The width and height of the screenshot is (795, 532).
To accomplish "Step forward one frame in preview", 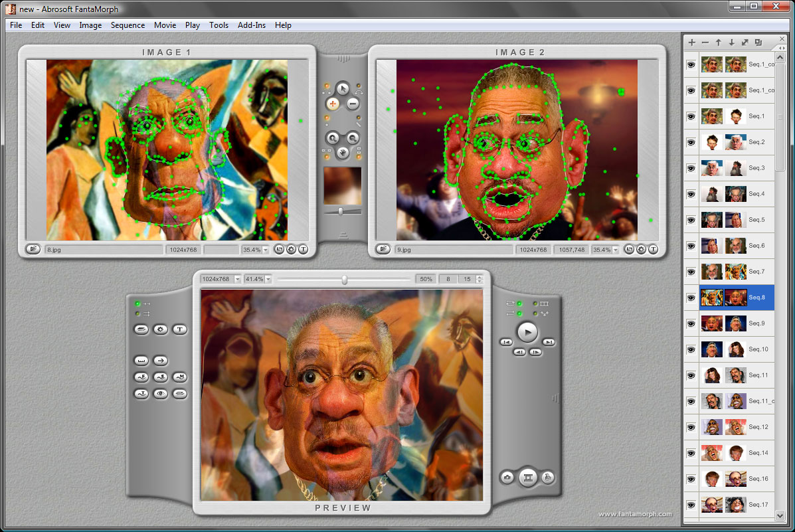I will pyautogui.click(x=535, y=352).
